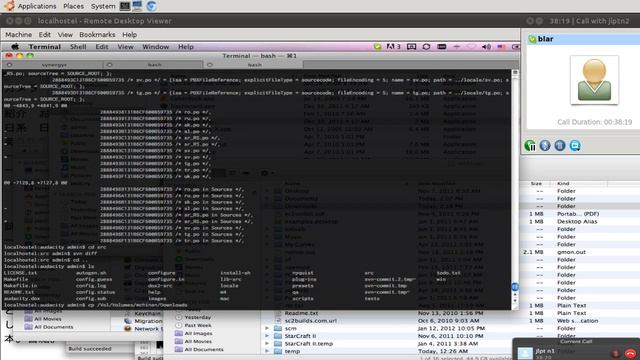Switch to the third bash tab
Screen dimensions: 640x360
(x=253, y=64)
